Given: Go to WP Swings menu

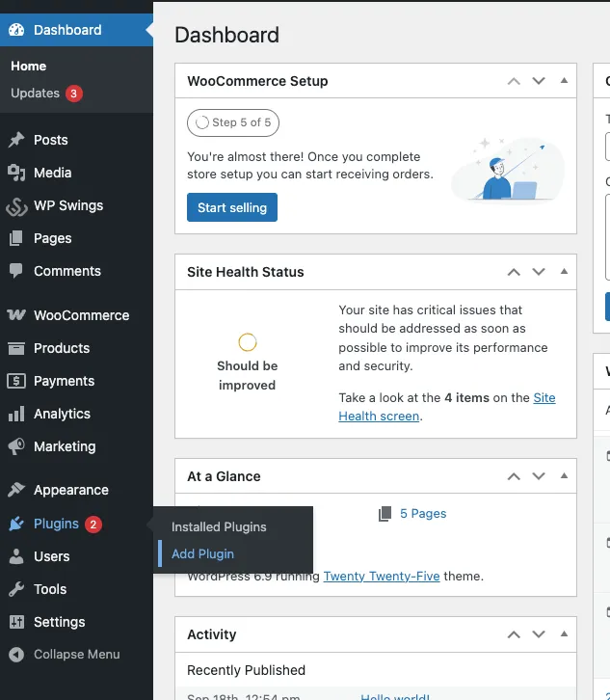Looking at the screenshot, I should point(68,205).
